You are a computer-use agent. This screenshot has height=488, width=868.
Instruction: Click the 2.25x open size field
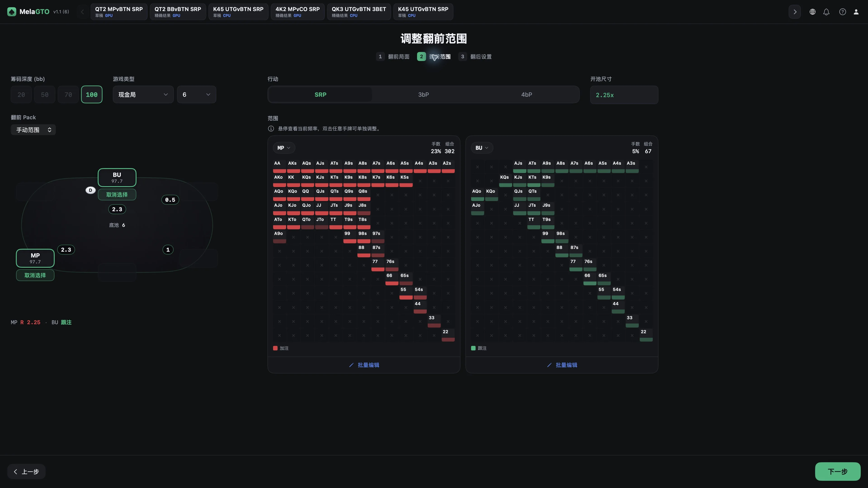point(624,95)
